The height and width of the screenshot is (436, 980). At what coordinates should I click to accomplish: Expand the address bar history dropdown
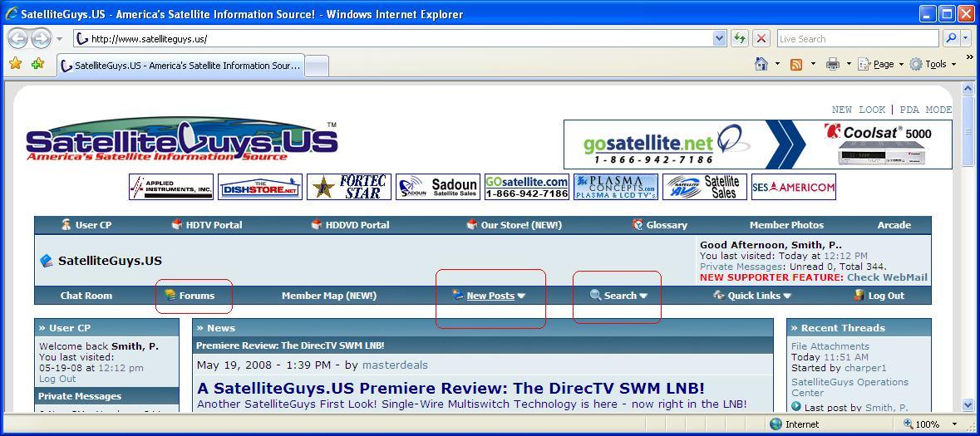[x=719, y=39]
